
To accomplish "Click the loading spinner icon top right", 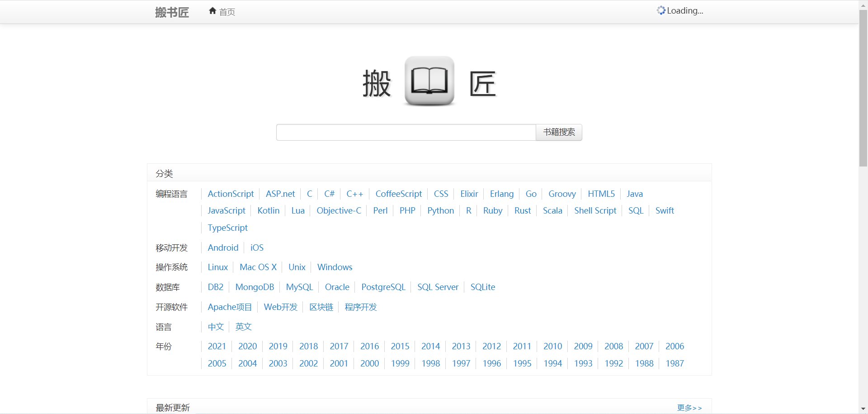I will [x=660, y=10].
